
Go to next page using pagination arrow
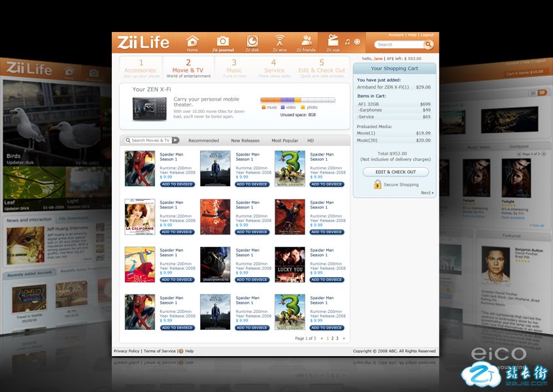pyautogui.click(x=344, y=338)
